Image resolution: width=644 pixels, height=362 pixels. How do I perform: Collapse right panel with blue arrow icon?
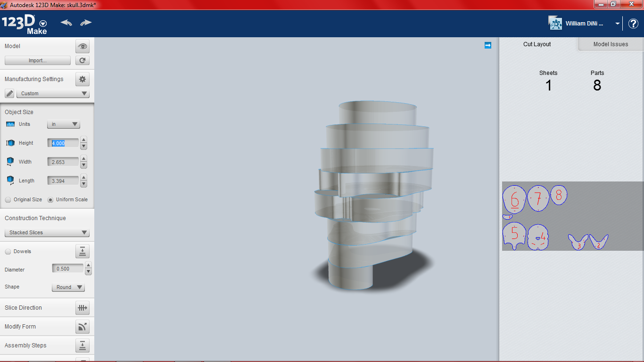point(488,45)
